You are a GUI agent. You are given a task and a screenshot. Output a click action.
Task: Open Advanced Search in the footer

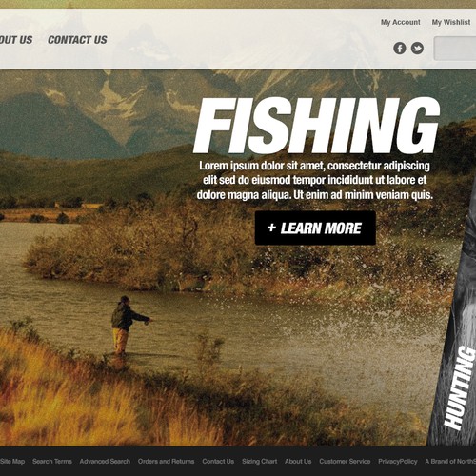pos(105,461)
